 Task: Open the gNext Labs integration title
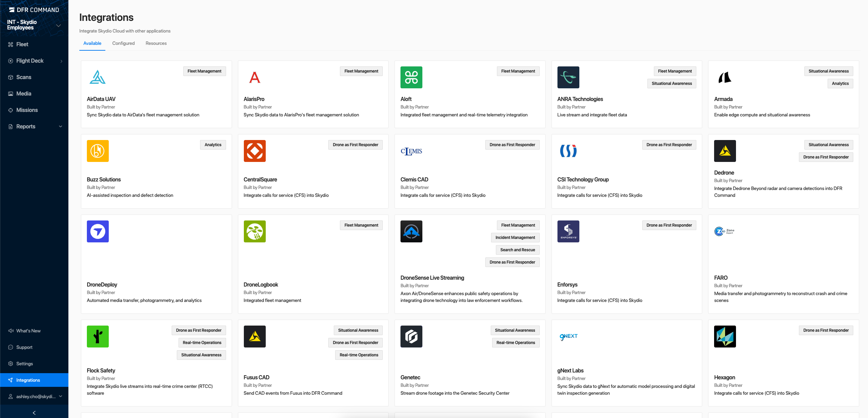click(x=570, y=371)
